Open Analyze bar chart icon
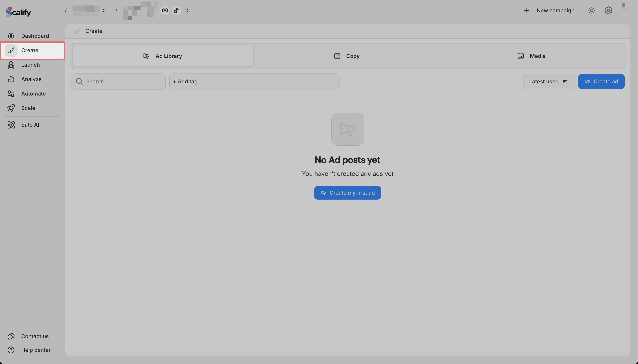Image resolution: width=638 pixels, height=364 pixels. point(11,79)
